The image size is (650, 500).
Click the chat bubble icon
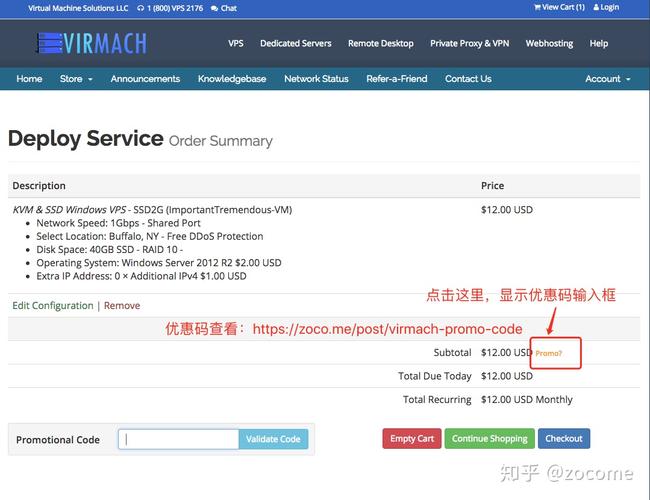[214, 8]
